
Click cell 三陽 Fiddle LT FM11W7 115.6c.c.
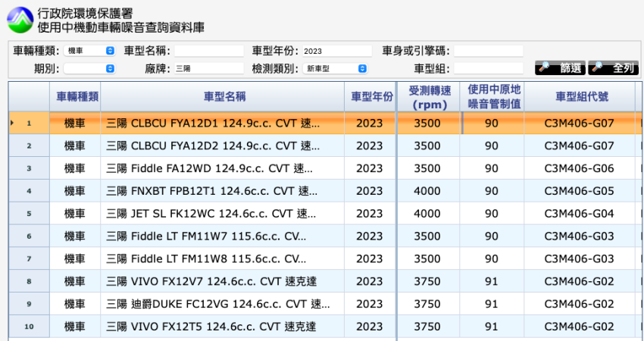(x=222, y=236)
